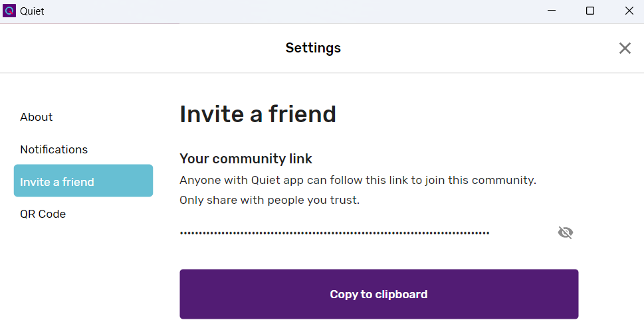The height and width of the screenshot is (328, 644).
Task: Close the Settings panel with X
Action: (x=625, y=48)
